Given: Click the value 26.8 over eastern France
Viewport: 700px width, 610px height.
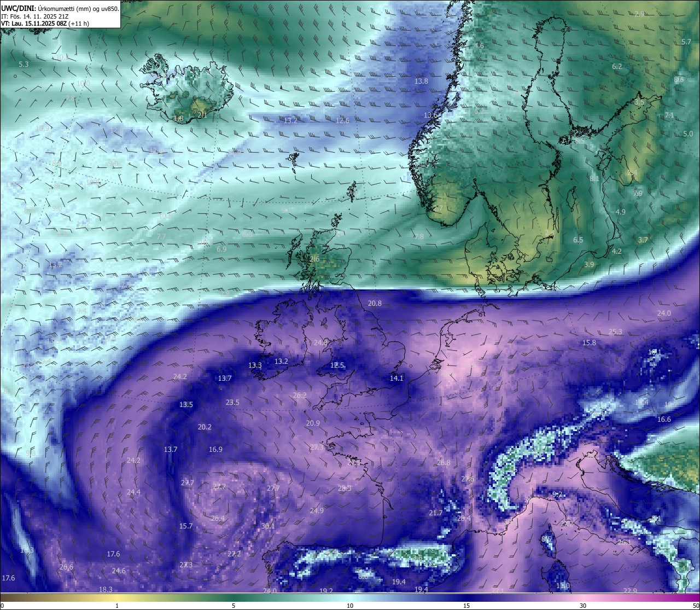Looking at the screenshot, I should [x=444, y=462].
